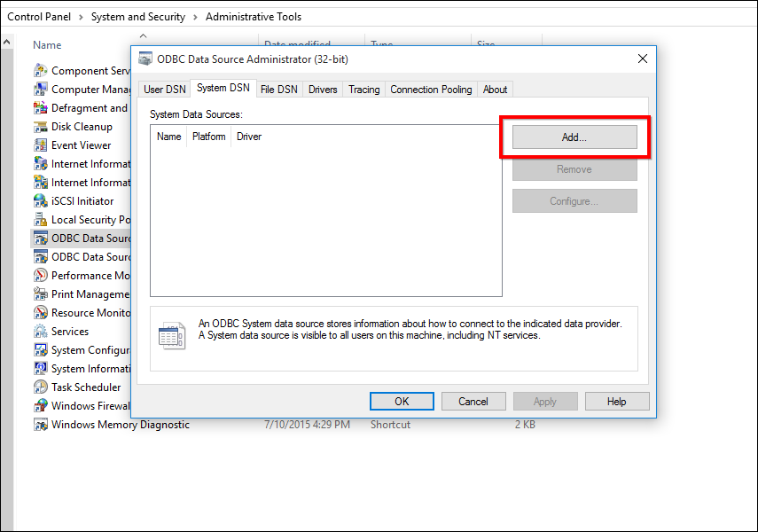
Task: Click the Resource Monitor icon
Action: [41, 313]
